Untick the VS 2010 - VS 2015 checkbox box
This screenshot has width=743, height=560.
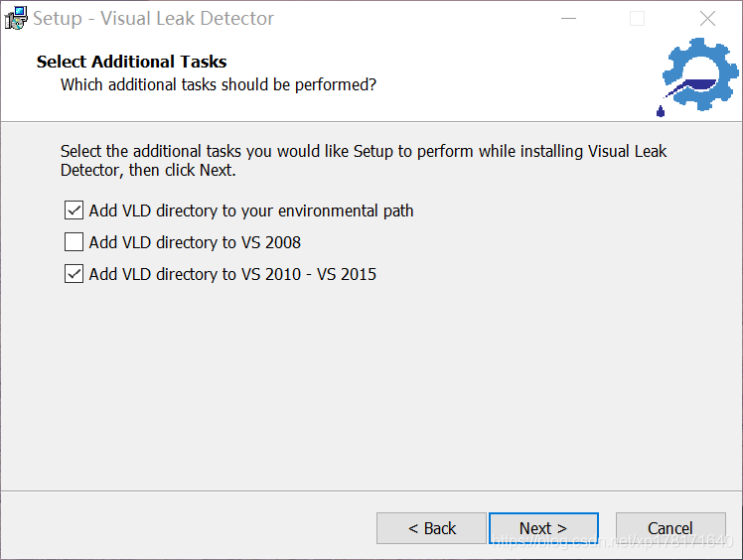tap(74, 274)
